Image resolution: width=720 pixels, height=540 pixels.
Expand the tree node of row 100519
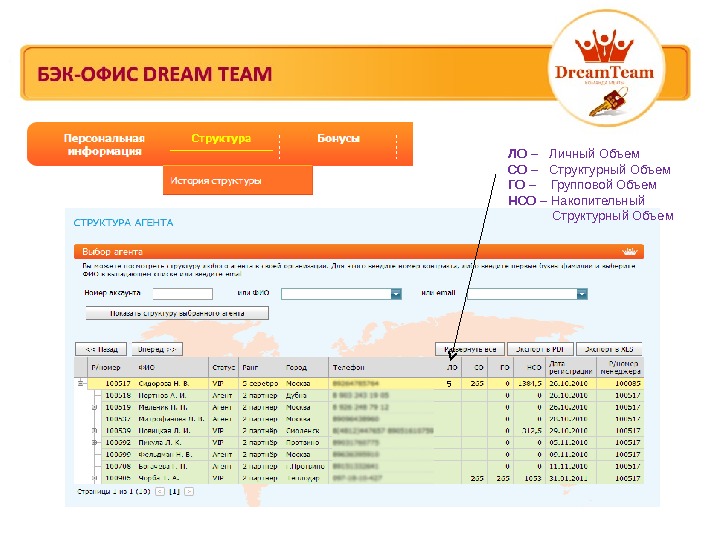click(x=95, y=407)
